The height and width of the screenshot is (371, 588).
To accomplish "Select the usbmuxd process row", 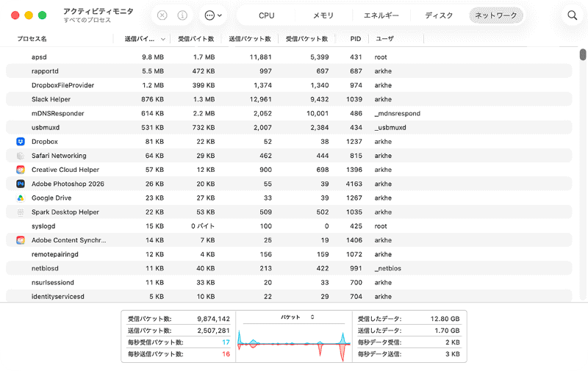I will coord(289,127).
